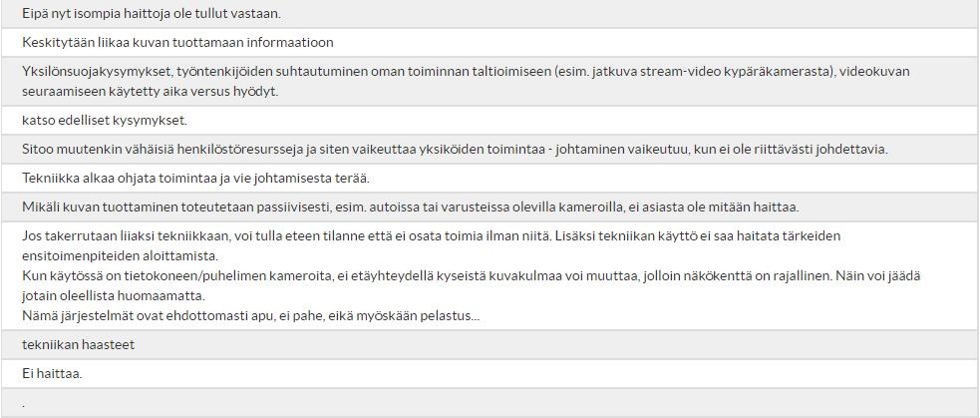
Task: Click the 'Tekniikka alkaa ohjata toimintaa' response
Action: [x=490, y=178]
